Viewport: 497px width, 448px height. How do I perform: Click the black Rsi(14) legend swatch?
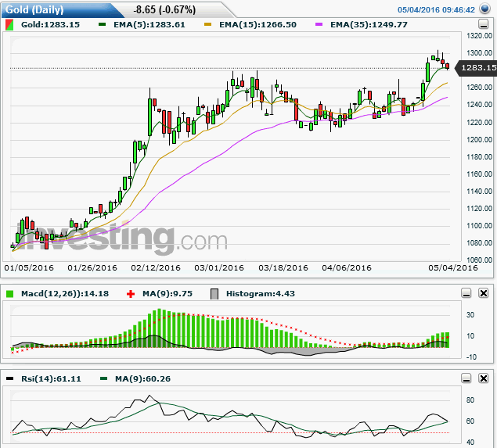pyautogui.click(x=10, y=378)
